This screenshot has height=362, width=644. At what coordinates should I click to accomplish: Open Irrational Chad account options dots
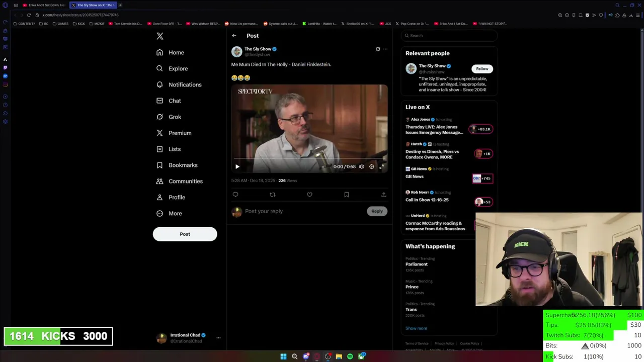pyautogui.click(x=218, y=338)
